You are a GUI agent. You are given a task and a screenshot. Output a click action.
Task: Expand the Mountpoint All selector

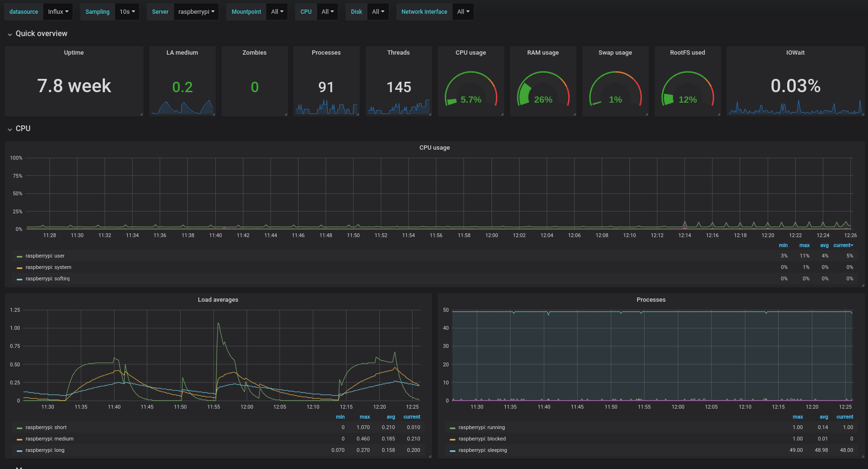pos(277,12)
